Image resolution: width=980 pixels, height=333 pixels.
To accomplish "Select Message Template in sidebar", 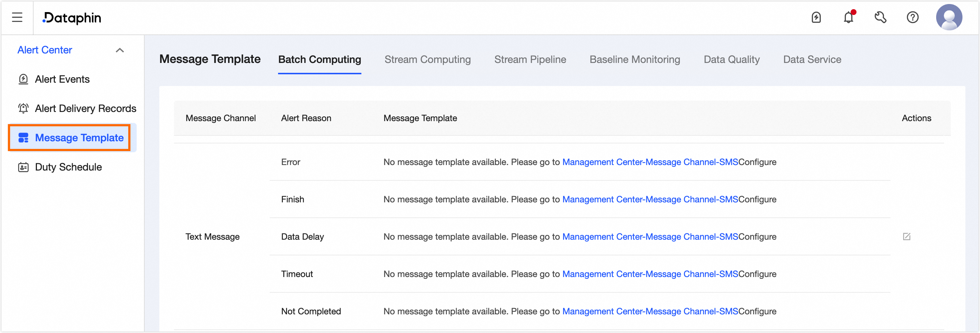I will click(x=80, y=138).
